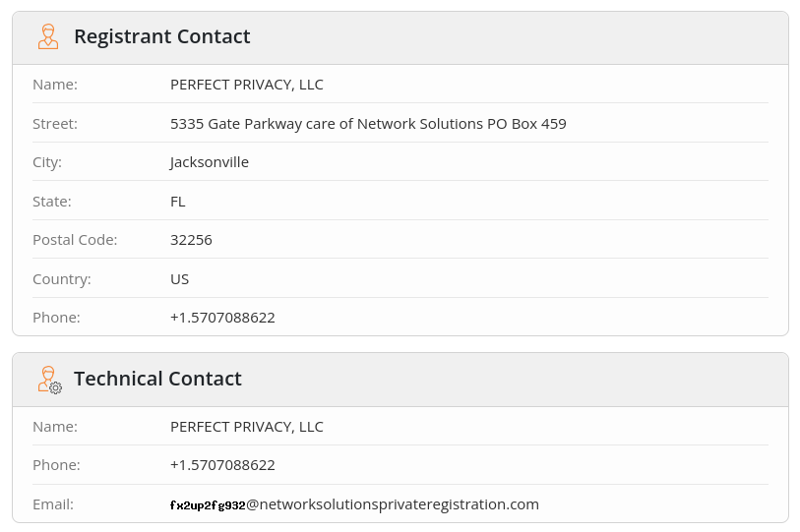This screenshot has width=800, height=532.
Task: Click the registrant Phone field label
Action: pos(56,318)
